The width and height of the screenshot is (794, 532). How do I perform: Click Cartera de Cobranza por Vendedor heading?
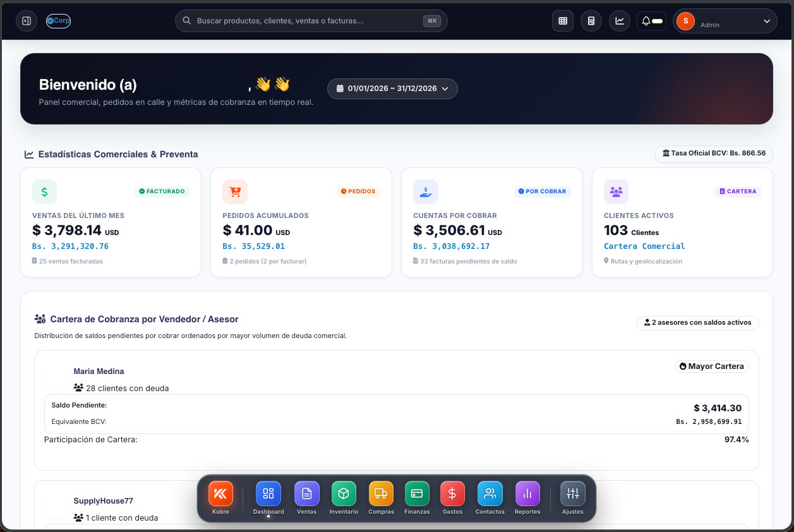145,319
